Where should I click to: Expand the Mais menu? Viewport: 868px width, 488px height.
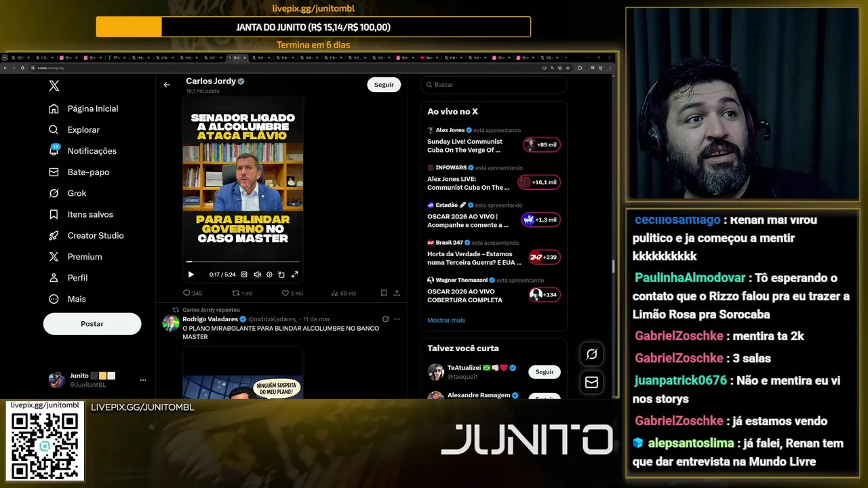tap(67, 299)
